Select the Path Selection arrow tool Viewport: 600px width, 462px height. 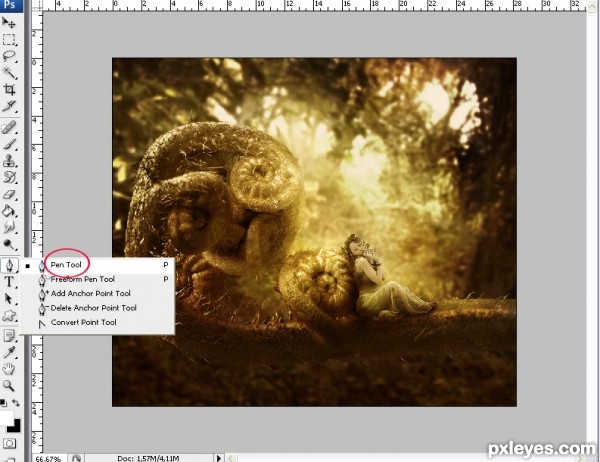[9, 299]
